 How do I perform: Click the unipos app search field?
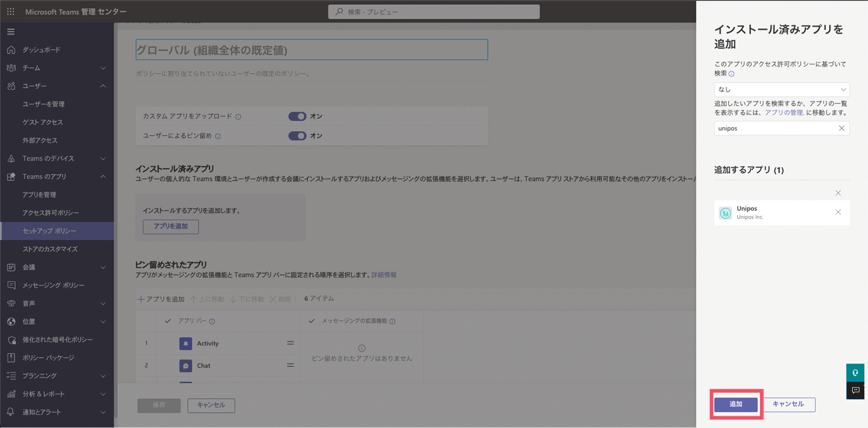782,128
